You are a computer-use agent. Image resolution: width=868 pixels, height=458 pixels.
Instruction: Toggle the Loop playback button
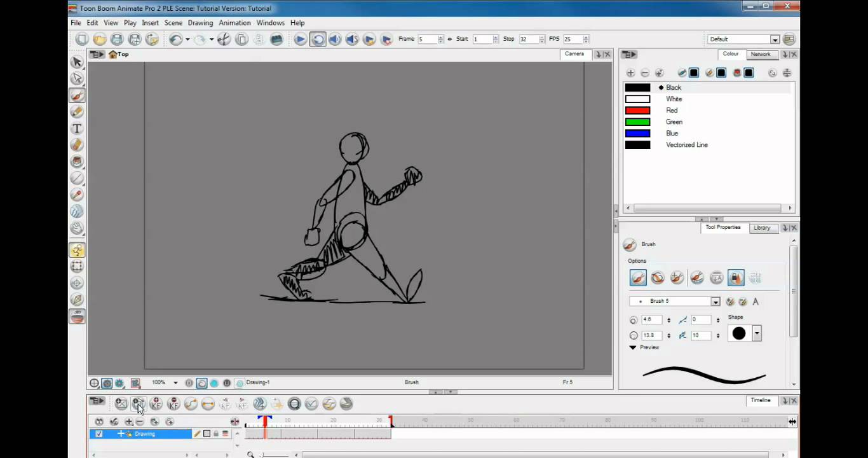click(318, 39)
